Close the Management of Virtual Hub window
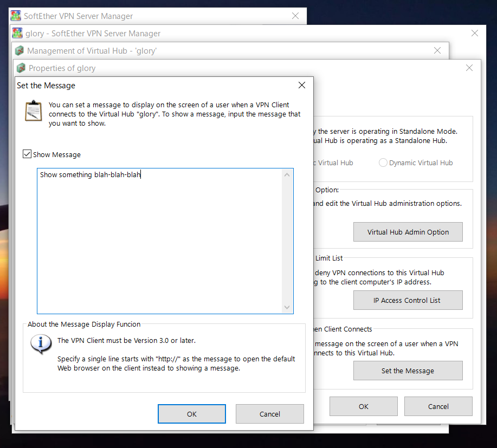This screenshot has height=448, width=497. [437, 50]
